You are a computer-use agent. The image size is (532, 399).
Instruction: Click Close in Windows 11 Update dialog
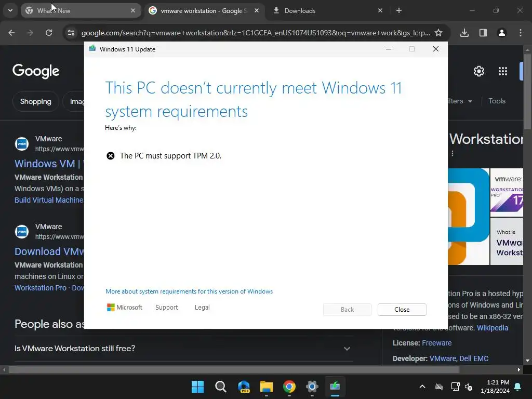coord(402,310)
